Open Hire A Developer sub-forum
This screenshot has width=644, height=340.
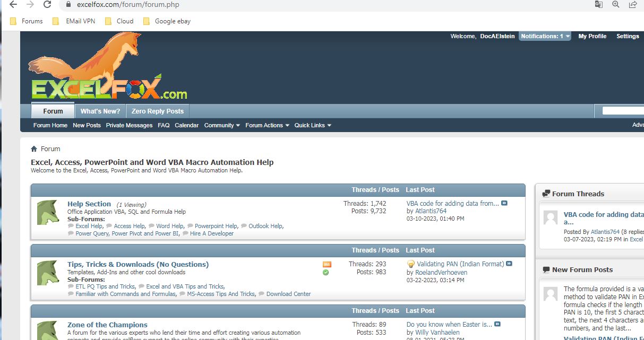(x=212, y=233)
